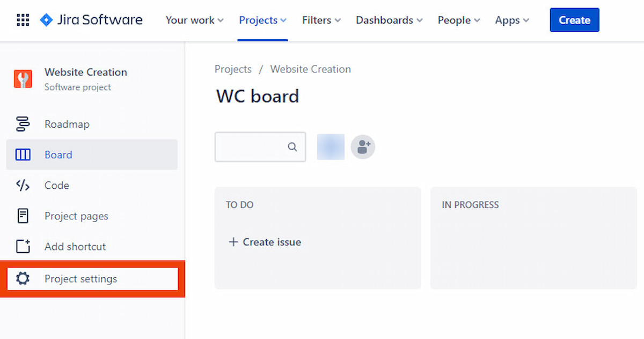Click the user avatar next to search

[331, 146]
